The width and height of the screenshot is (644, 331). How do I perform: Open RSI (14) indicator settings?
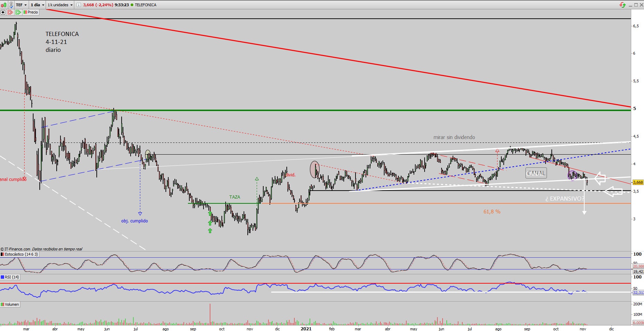point(10,277)
